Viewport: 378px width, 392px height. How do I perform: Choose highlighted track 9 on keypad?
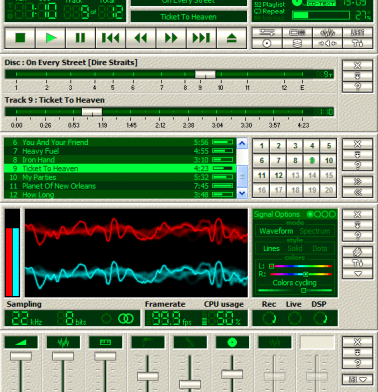tap(312, 161)
